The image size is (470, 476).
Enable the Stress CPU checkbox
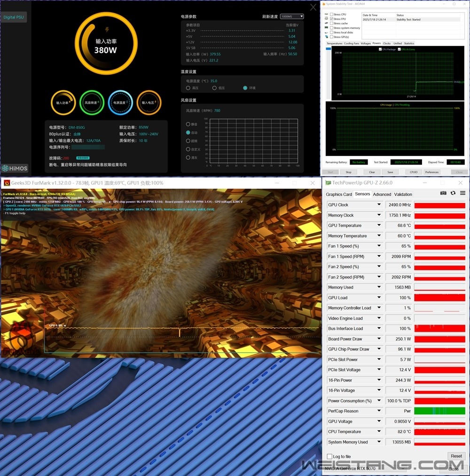(331, 14)
